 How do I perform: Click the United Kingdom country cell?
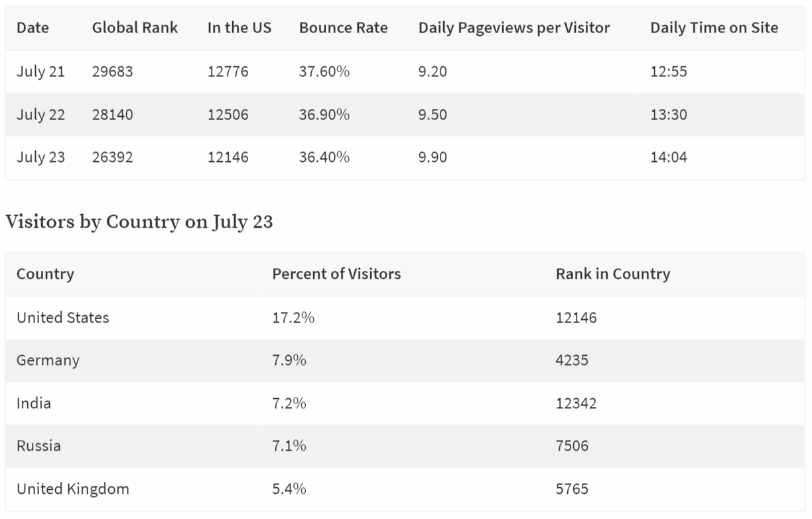click(73, 489)
